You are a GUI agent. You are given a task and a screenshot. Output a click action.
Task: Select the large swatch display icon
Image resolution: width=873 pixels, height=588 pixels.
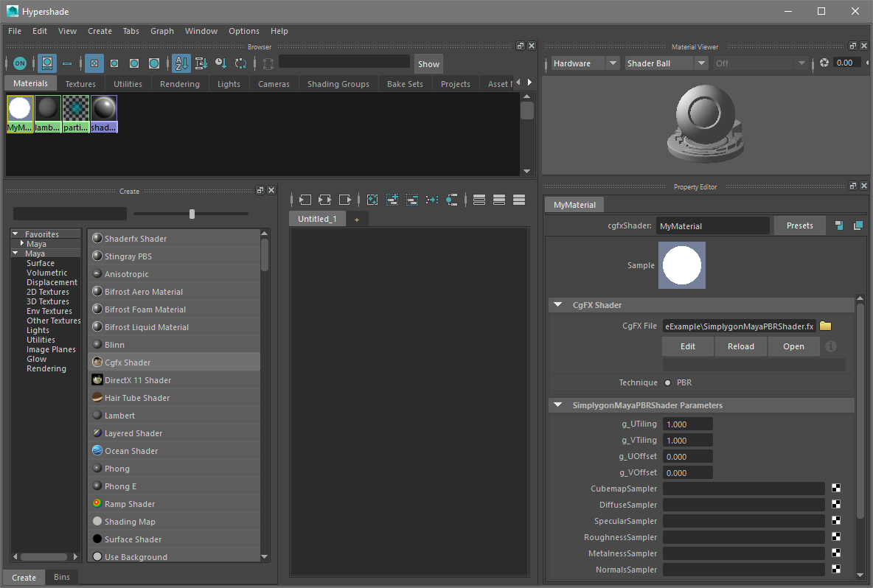[153, 63]
